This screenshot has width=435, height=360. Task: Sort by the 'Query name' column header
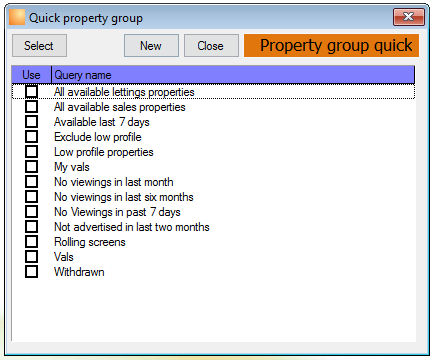tap(233, 75)
